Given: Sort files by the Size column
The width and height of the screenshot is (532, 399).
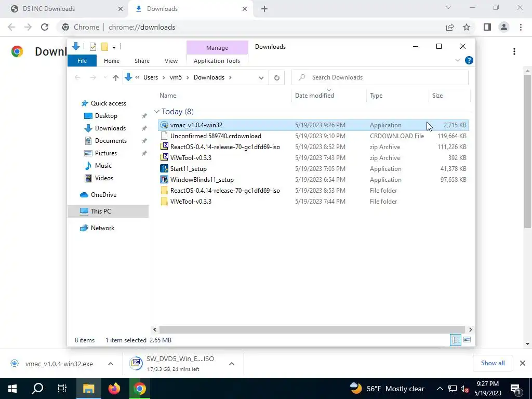Looking at the screenshot, I should tap(437, 96).
